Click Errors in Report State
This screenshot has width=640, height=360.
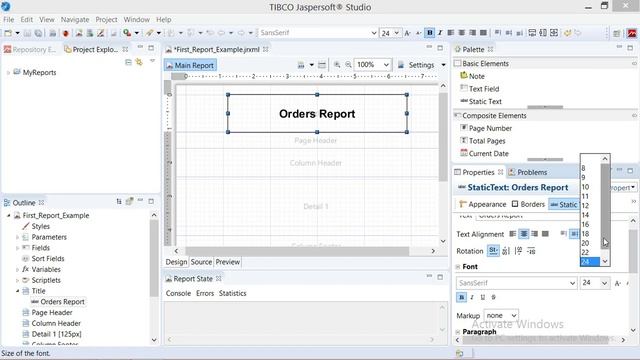coord(205,293)
